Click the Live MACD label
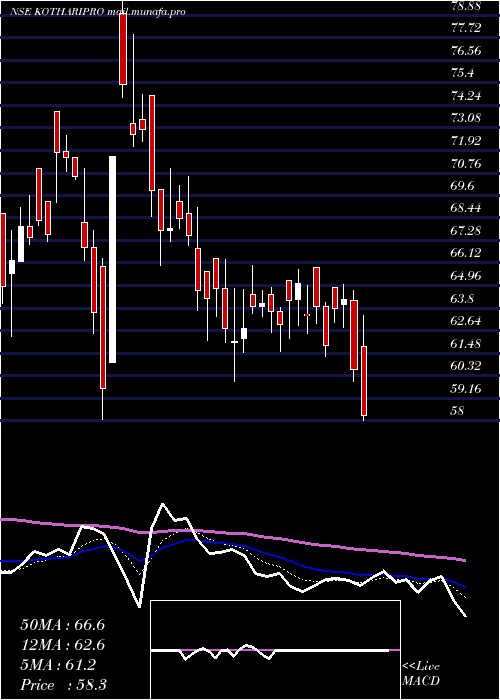This screenshot has height=700, width=500. click(421, 674)
